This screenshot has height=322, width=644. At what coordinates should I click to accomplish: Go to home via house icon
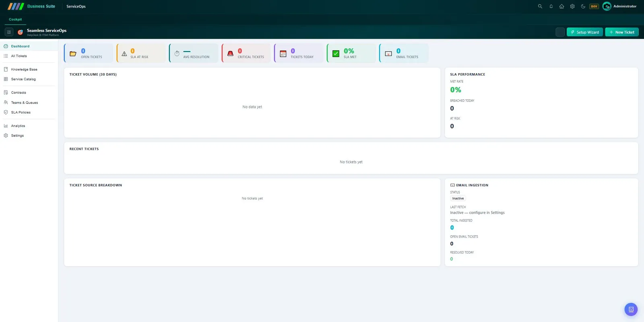point(561,6)
